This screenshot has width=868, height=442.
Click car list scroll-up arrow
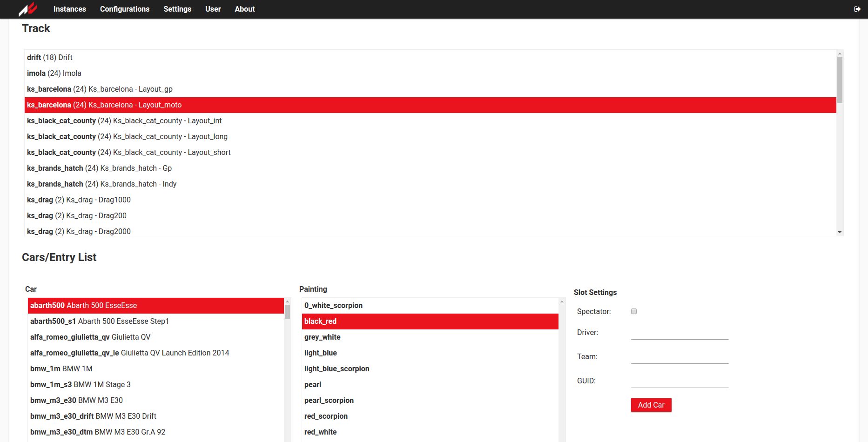click(x=287, y=301)
